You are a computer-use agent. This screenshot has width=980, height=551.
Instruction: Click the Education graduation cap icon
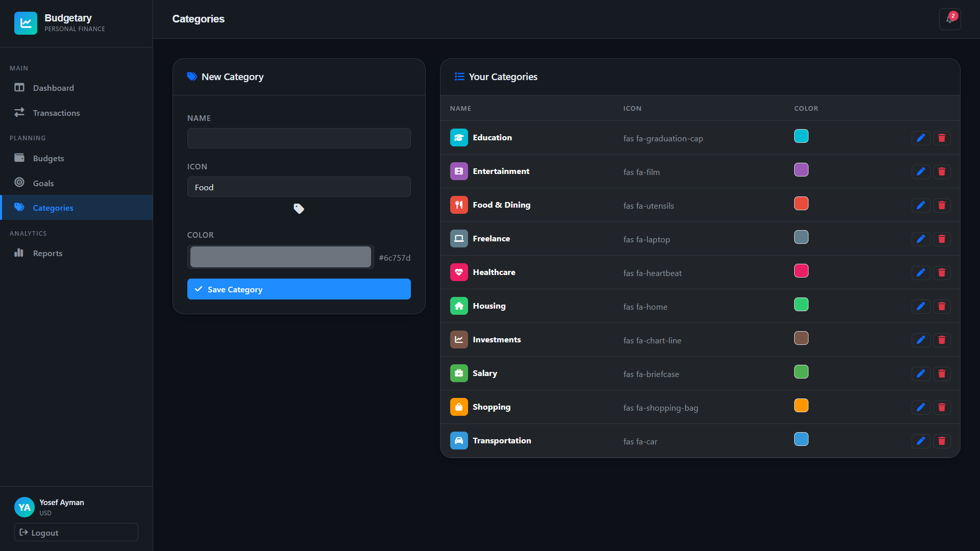click(459, 138)
